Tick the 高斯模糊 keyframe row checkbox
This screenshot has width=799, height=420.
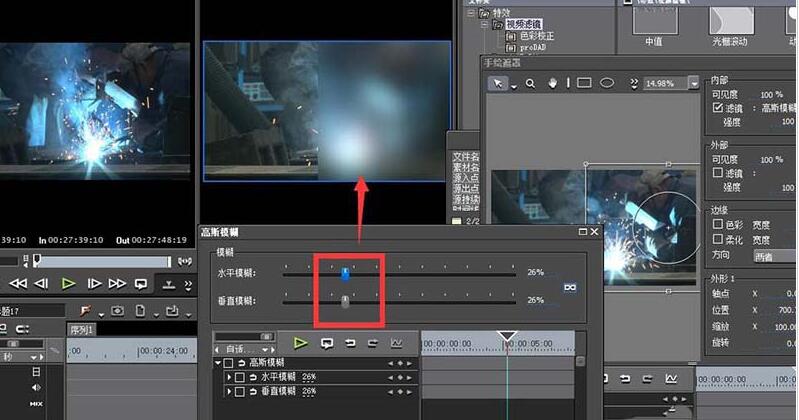[229, 363]
